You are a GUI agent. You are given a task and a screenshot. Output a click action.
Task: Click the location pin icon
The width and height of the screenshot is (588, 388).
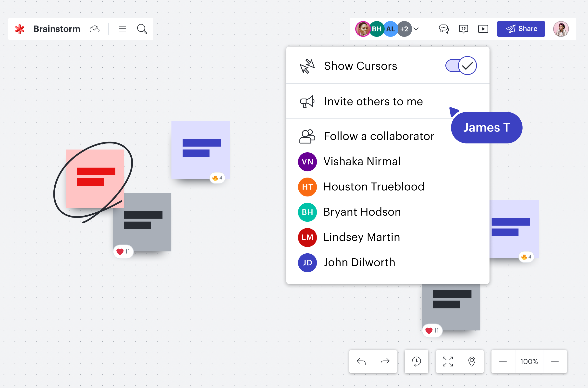(x=472, y=362)
